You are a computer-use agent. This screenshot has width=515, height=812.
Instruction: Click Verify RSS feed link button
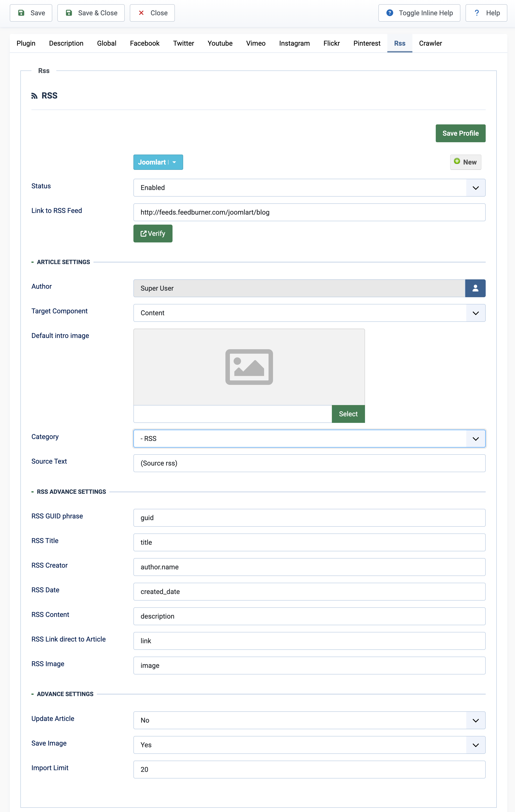pos(153,233)
